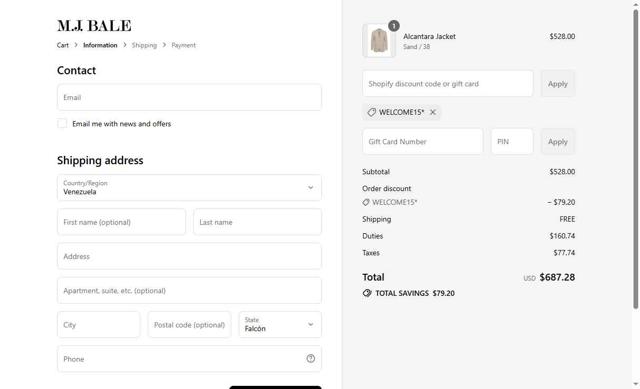The width and height of the screenshot is (640, 389).
Task: Click the tag icon on WELCOME15 chip
Action: click(x=371, y=112)
